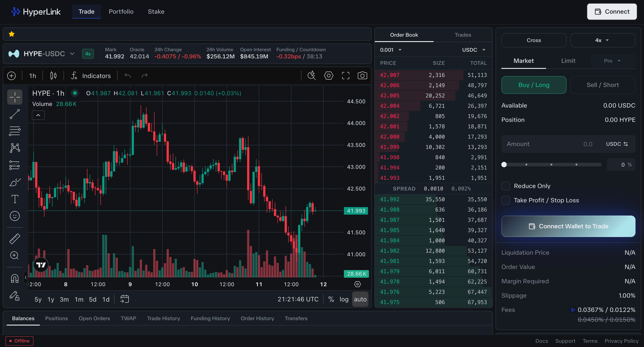Click the 42.005 ask price row
644x347 pixels.
click(x=433, y=95)
